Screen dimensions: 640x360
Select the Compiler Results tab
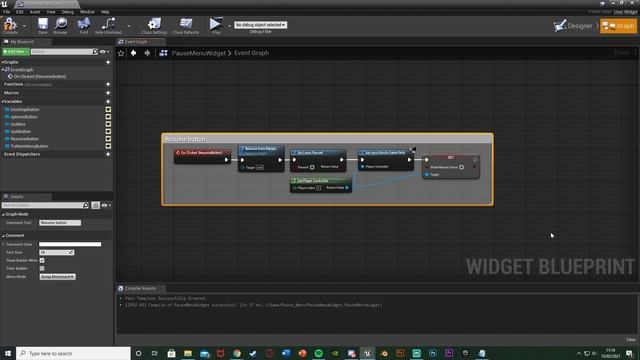pyautogui.click(x=140, y=289)
